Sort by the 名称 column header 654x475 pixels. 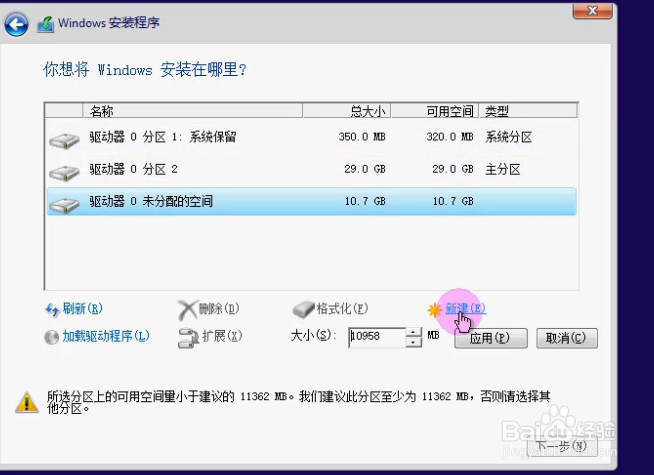[x=193, y=111]
